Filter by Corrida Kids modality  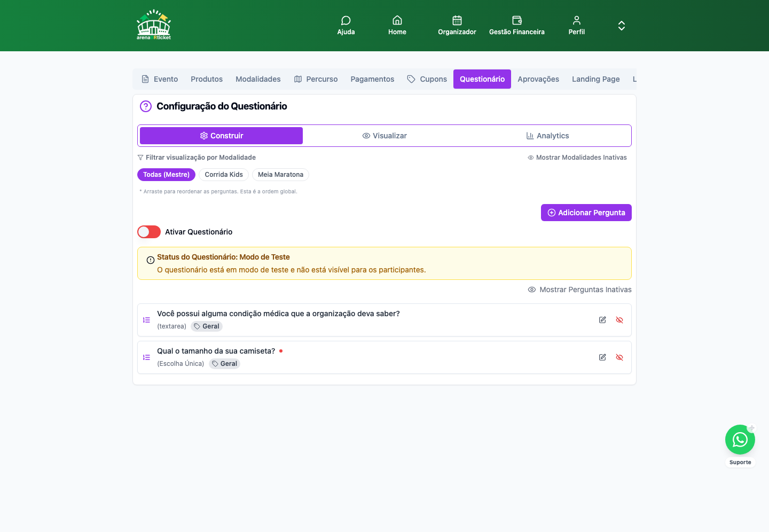tap(224, 175)
